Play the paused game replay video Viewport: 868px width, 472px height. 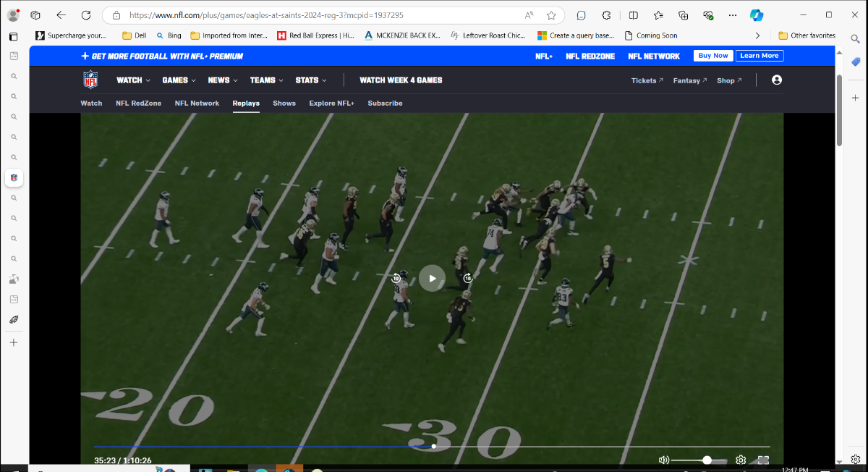pyautogui.click(x=432, y=278)
